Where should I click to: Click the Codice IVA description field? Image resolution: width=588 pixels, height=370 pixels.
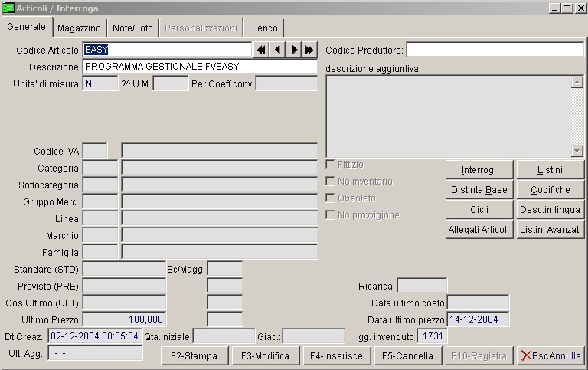pos(220,151)
